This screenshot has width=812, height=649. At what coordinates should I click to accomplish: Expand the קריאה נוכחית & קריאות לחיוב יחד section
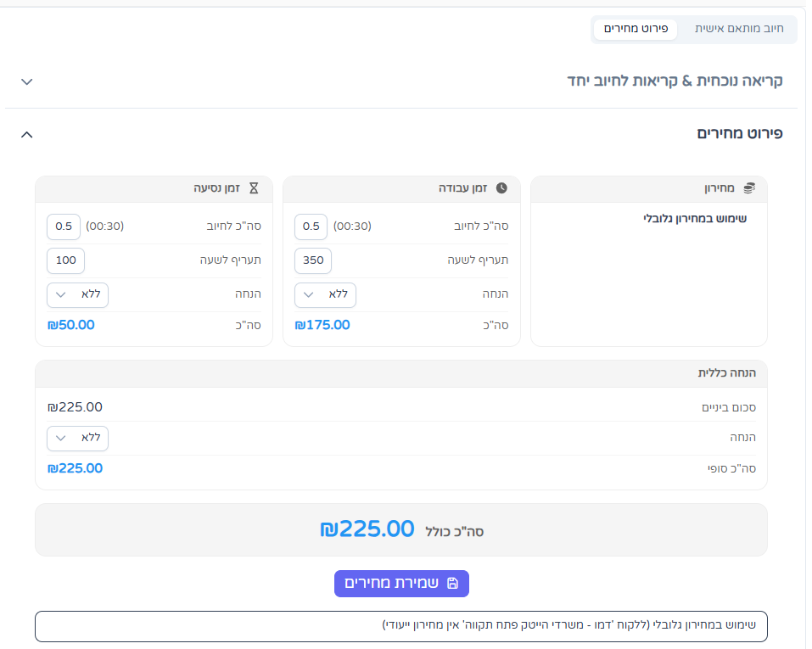(27, 81)
